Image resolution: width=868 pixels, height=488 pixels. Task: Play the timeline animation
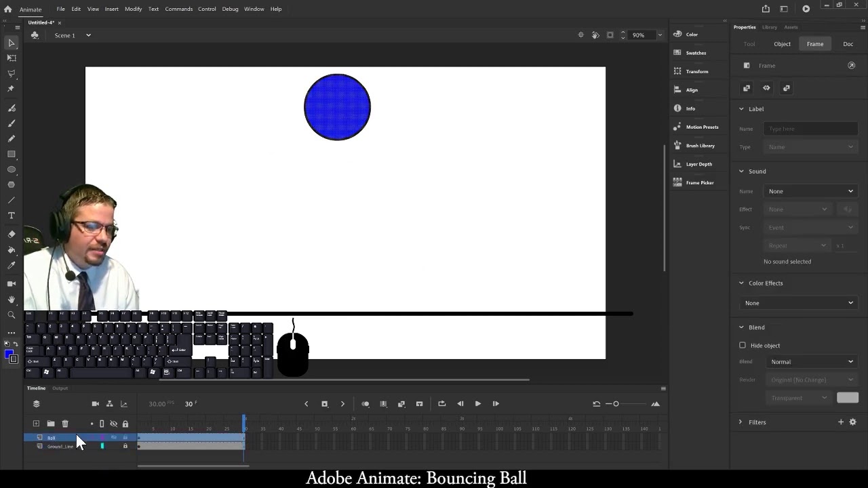[477, 404]
